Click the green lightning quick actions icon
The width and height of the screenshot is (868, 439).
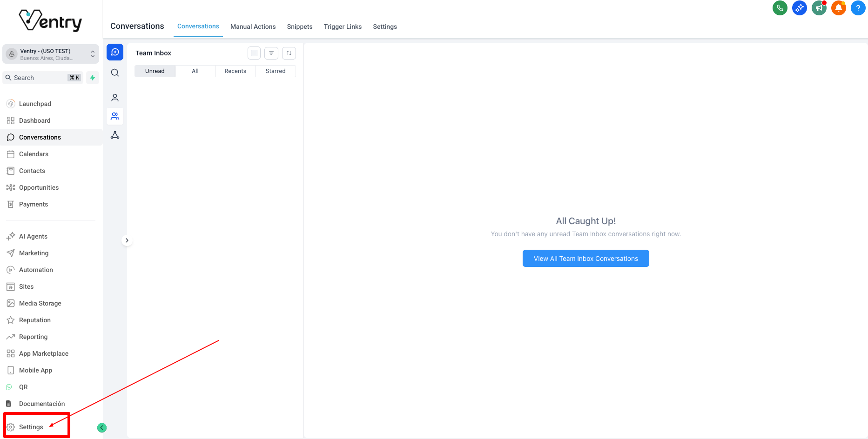coord(93,78)
